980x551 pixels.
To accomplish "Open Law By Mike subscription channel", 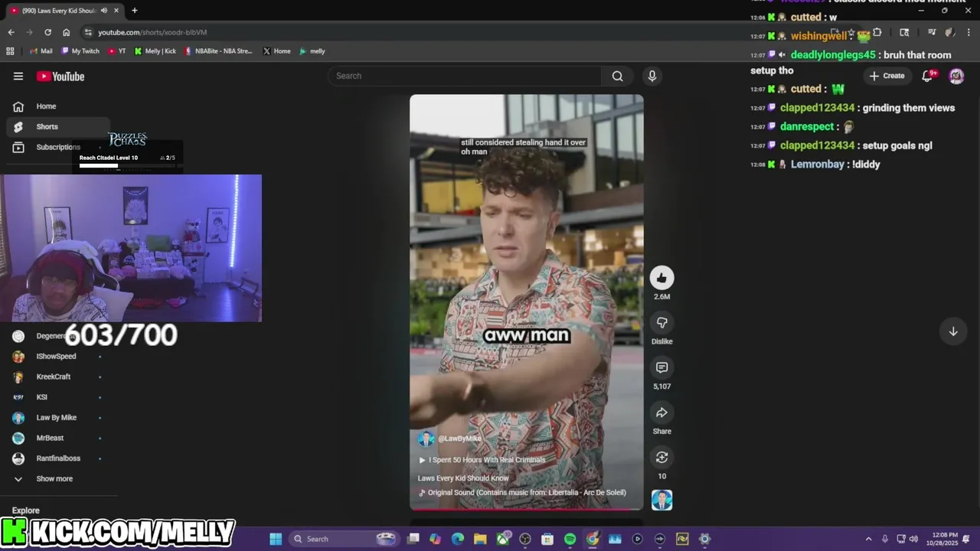I will coord(58,418).
